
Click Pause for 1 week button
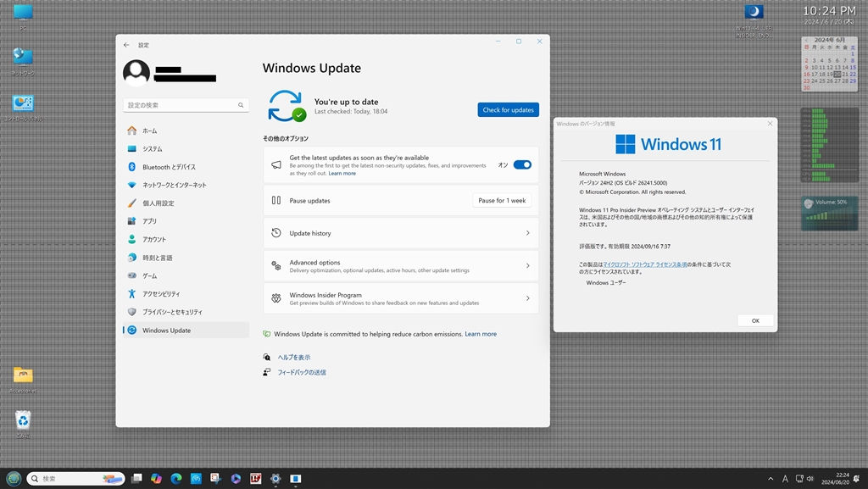[502, 201]
